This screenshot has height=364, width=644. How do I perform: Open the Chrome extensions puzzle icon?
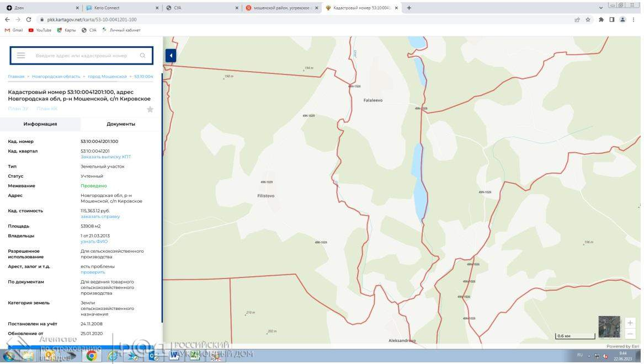coord(601,19)
